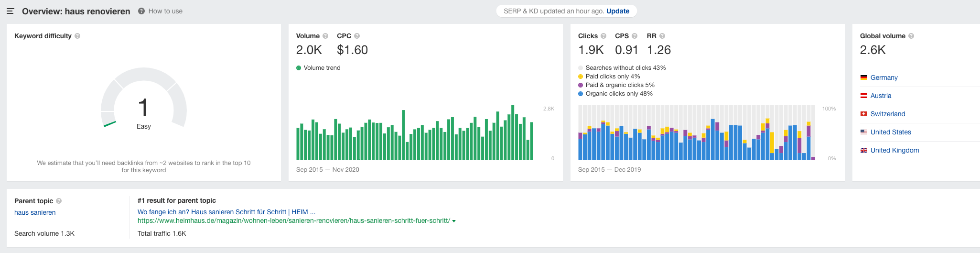Open the How to use link

point(165,11)
